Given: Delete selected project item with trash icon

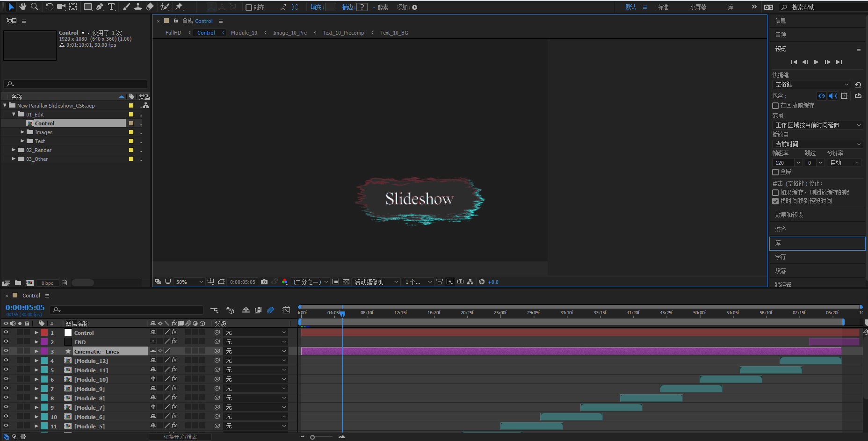Looking at the screenshot, I should 65,283.
